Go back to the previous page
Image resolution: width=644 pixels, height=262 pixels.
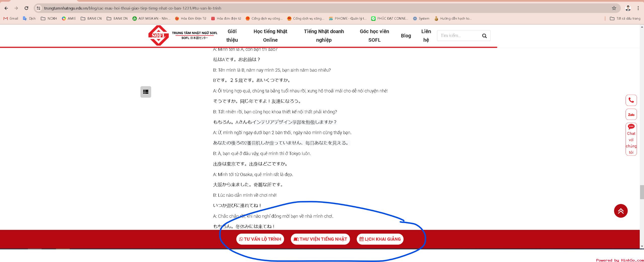click(6, 8)
